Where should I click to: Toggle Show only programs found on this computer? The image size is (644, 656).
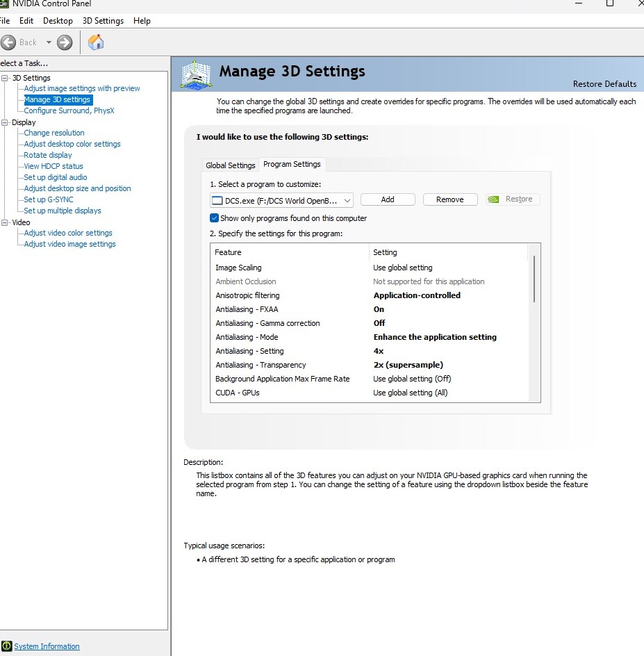click(214, 218)
